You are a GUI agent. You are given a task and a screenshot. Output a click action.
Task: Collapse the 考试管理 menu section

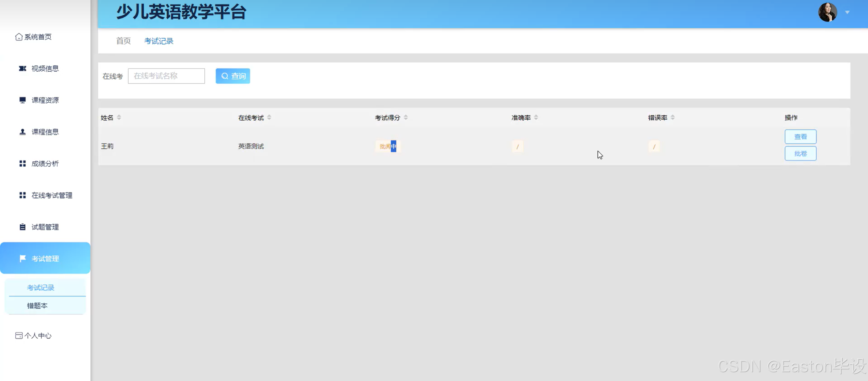point(45,258)
